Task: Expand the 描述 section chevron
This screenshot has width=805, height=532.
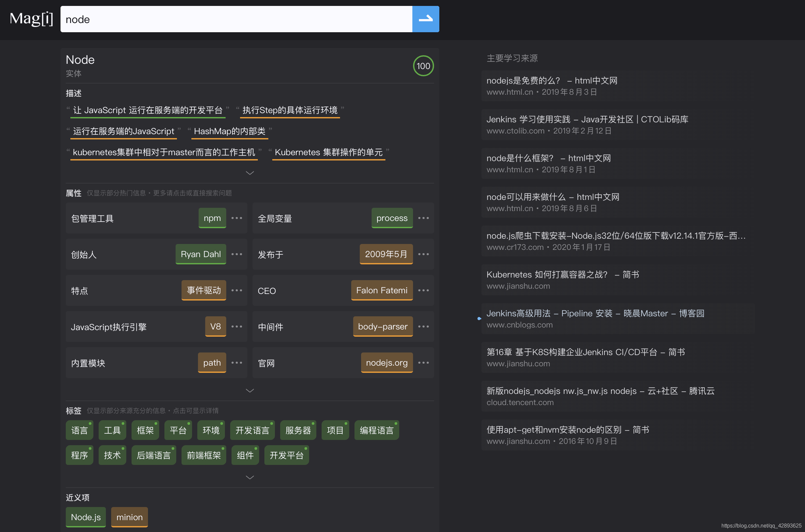Action: tap(250, 173)
